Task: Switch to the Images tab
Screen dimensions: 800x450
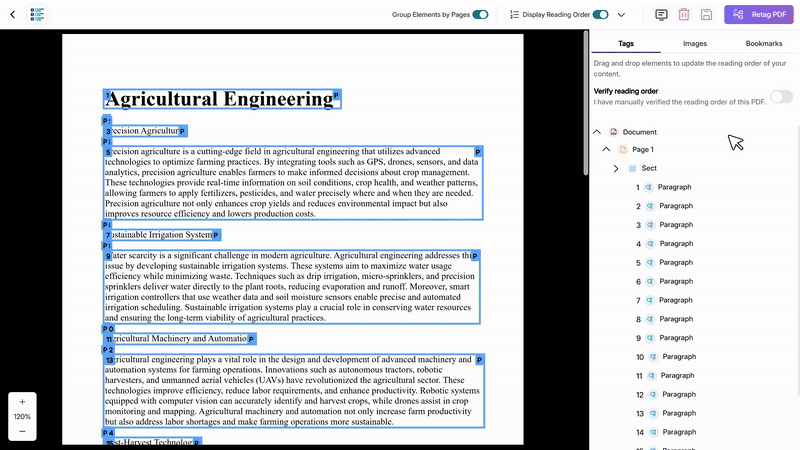Action: (695, 44)
